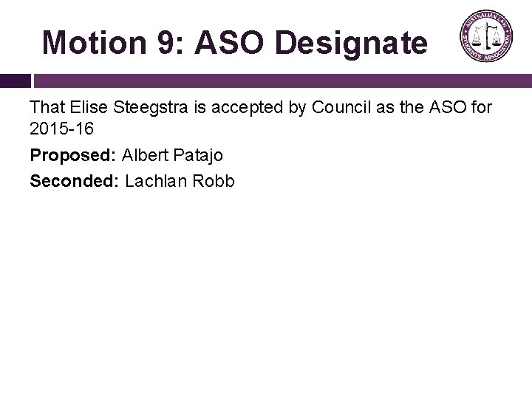Click the bold "Seconded:" label
Viewport: 532px width, 399px height.
pos(75,180)
